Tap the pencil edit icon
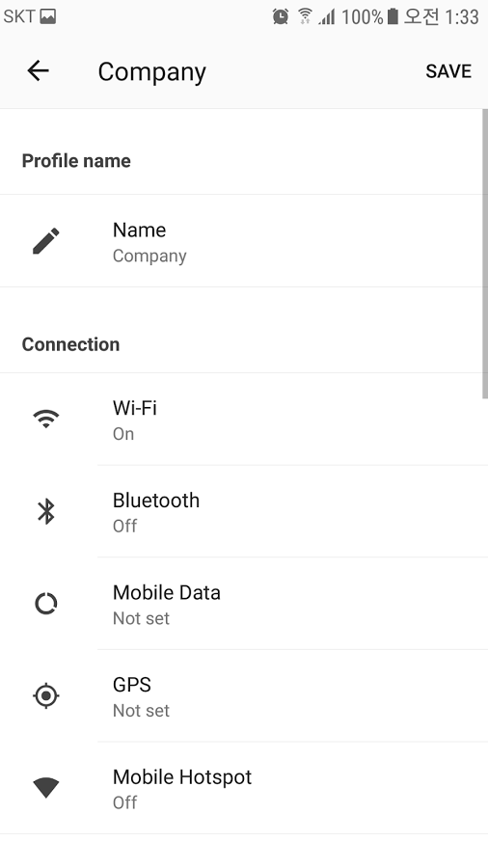 (x=46, y=241)
